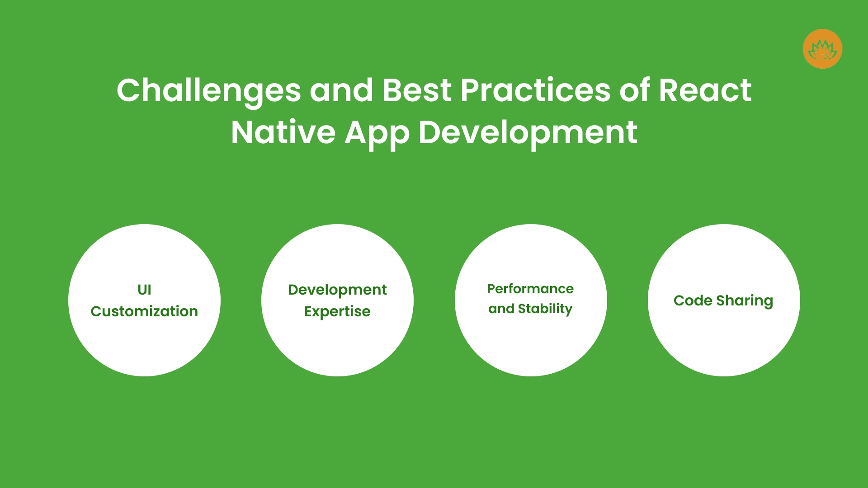Select the Code Sharing circle
This screenshot has width=868, height=488.
coord(723,299)
